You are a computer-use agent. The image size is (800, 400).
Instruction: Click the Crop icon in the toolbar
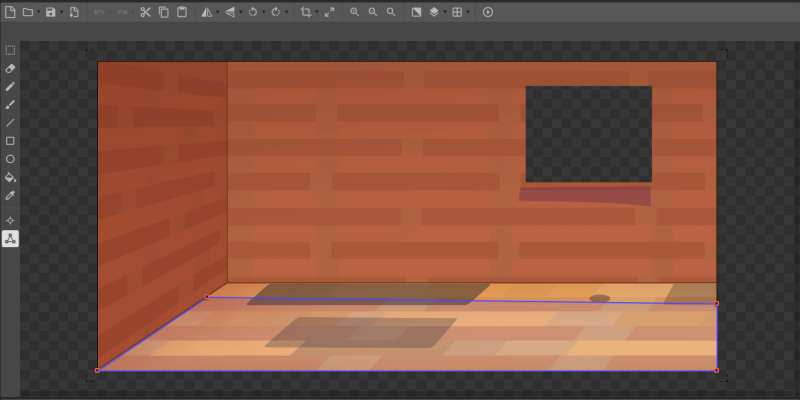pos(306,12)
